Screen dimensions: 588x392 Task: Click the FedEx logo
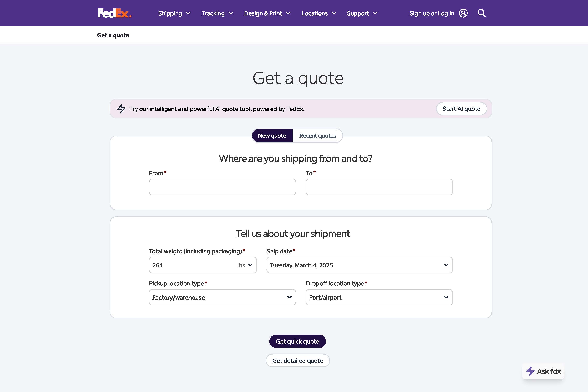[115, 13]
